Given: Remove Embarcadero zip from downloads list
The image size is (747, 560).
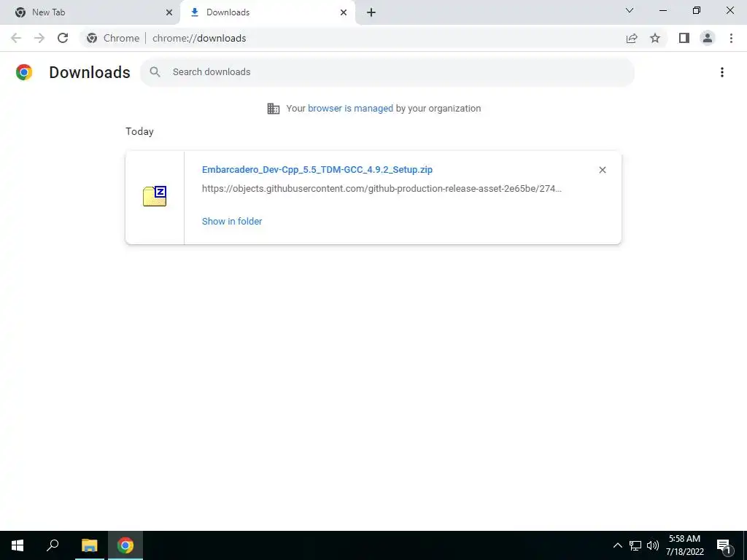Looking at the screenshot, I should [x=602, y=170].
